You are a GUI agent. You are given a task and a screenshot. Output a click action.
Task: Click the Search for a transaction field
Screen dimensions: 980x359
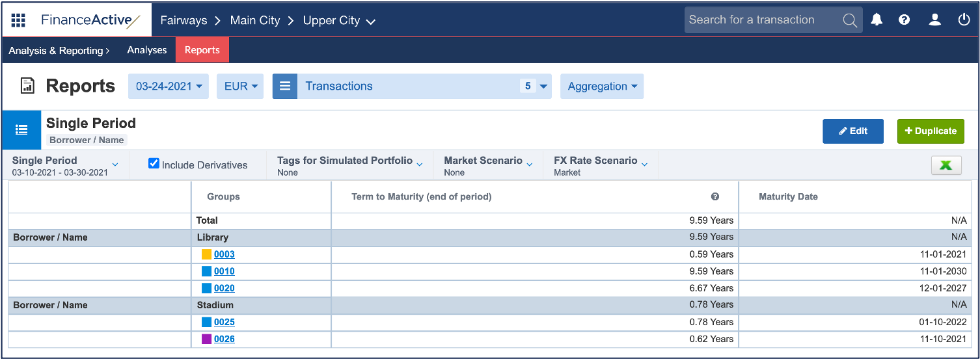pyautogui.click(x=761, y=20)
